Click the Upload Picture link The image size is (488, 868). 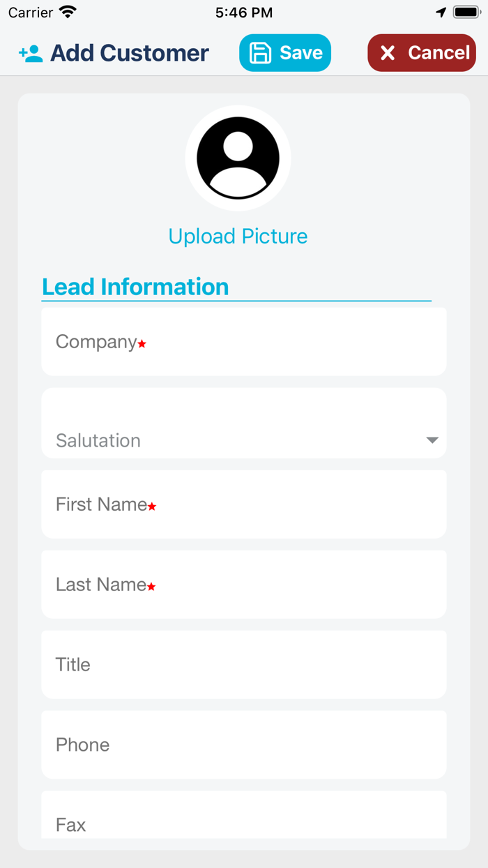[x=238, y=236]
